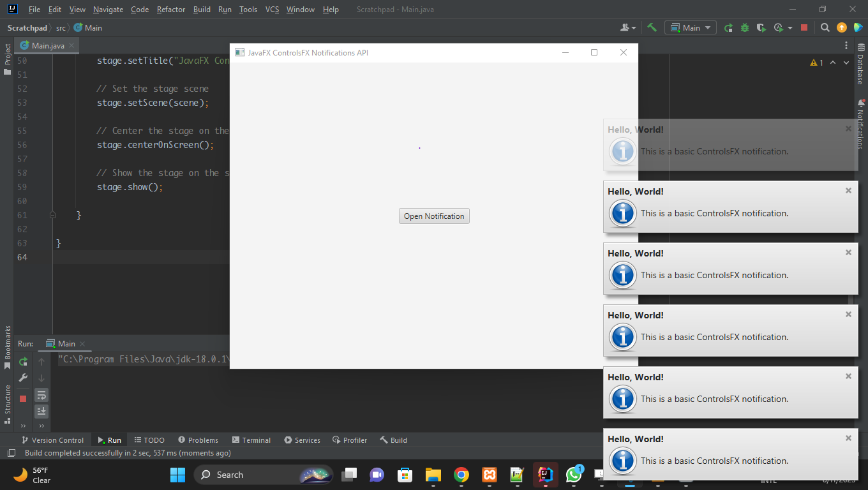
Task: Close the Main.java editor tab
Action: tap(71, 45)
